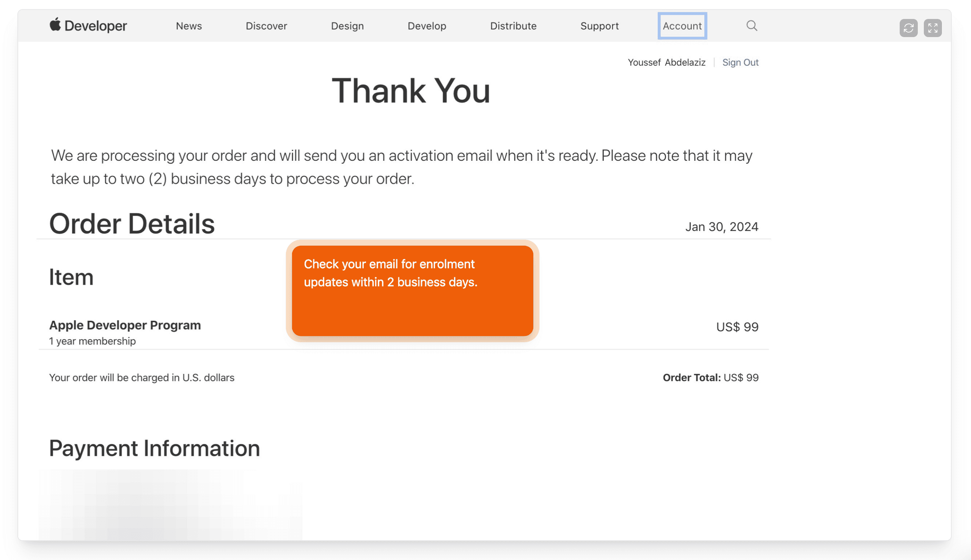Go to the Design section
The height and width of the screenshot is (560, 971).
click(347, 26)
